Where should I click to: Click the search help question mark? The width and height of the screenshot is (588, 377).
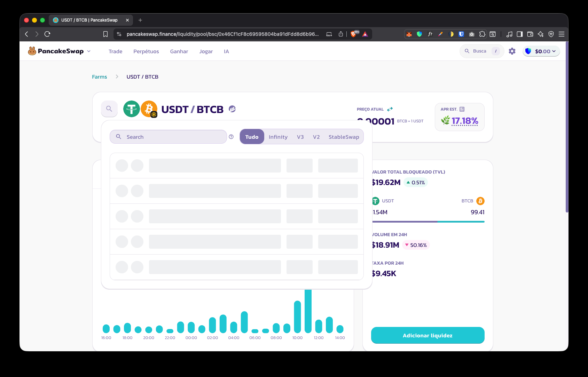(231, 137)
